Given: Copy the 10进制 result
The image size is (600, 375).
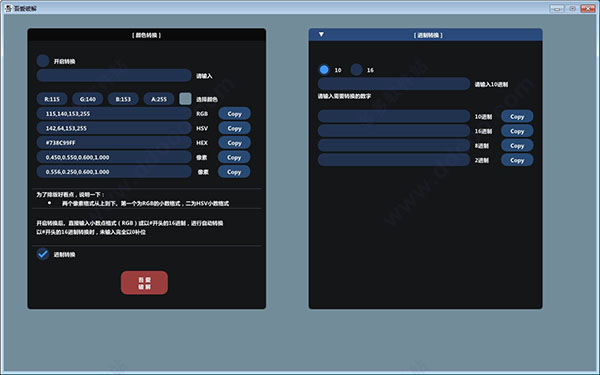Looking at the screenshot, I should point(517,116).
